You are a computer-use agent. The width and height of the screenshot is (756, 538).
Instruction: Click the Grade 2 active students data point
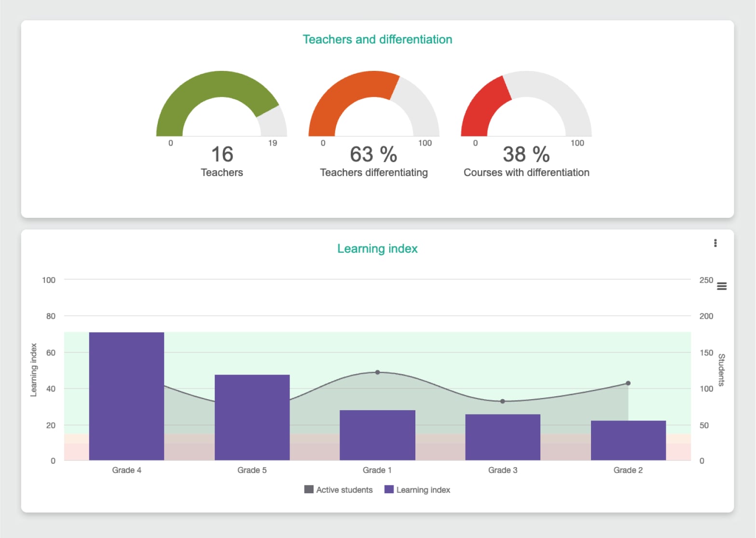tap(628, 383)
